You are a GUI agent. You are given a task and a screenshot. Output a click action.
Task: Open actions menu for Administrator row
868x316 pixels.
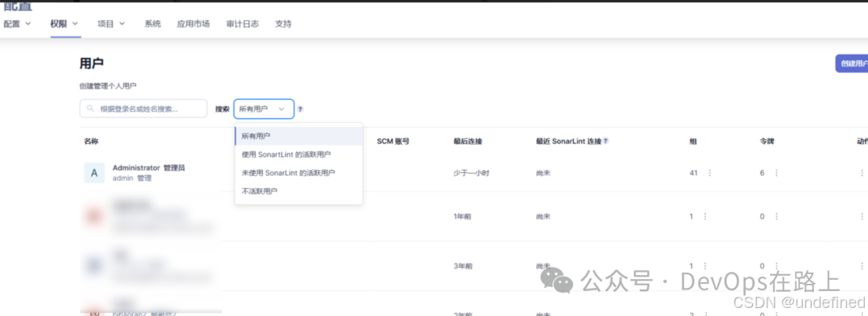[862, 173]
